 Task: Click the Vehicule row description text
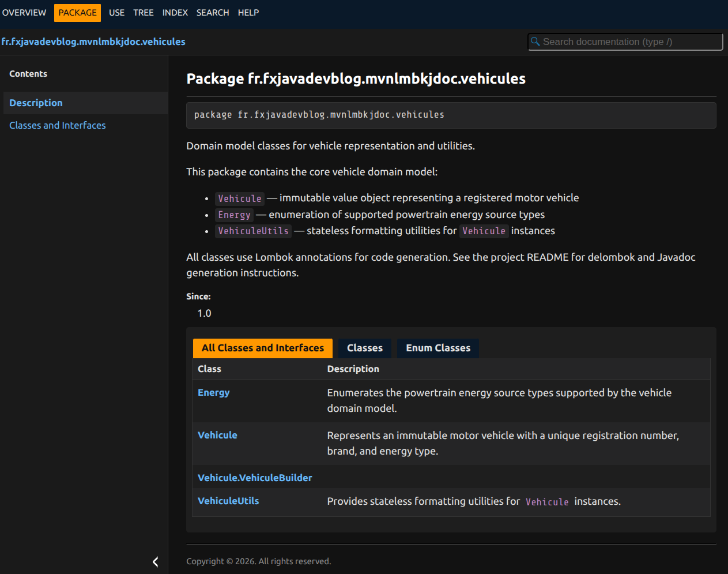click(x=503, y=443)
